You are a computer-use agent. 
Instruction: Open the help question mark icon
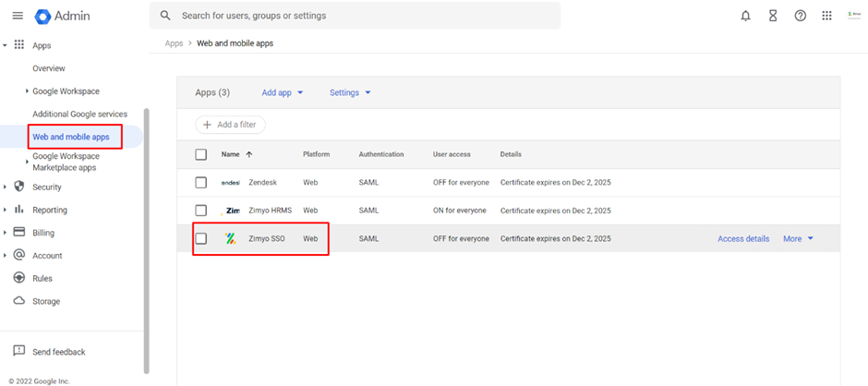pos(800,16)
